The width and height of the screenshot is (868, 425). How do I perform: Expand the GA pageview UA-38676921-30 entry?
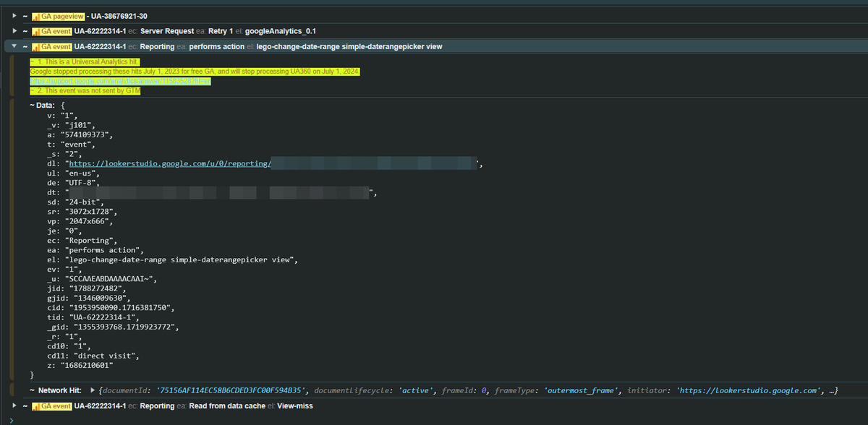coord(14,16)
